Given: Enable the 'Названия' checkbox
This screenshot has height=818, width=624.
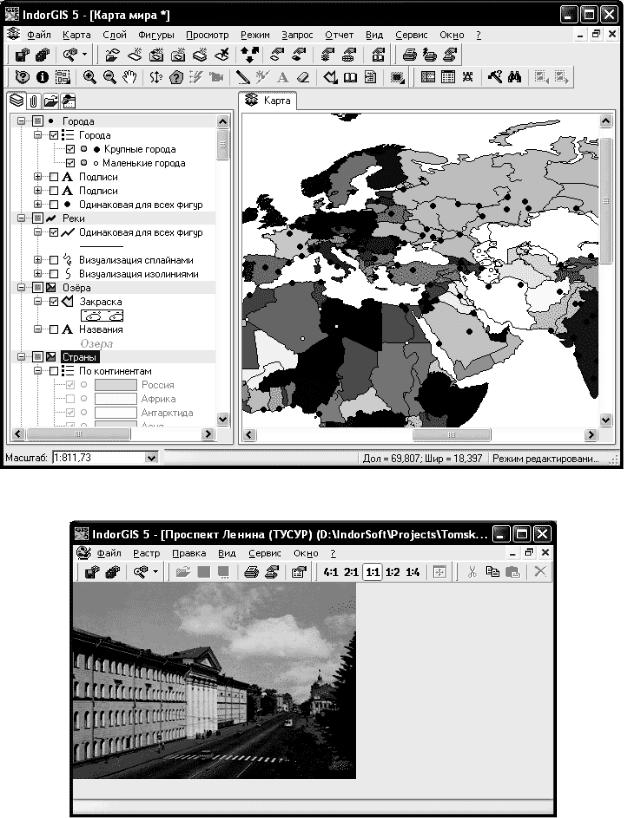Looking at the screenshot, I should [53, 329].
